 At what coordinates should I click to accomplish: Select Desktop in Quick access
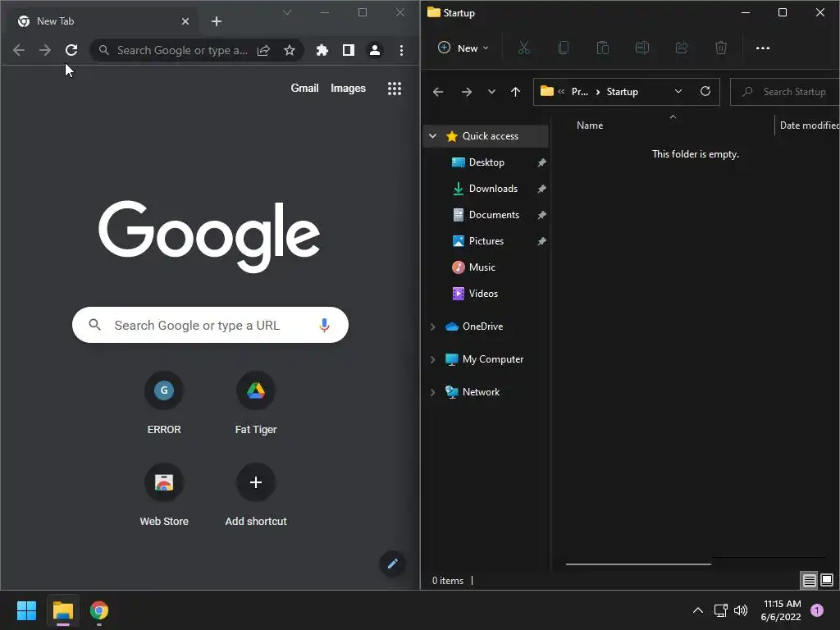pos(486,162)
